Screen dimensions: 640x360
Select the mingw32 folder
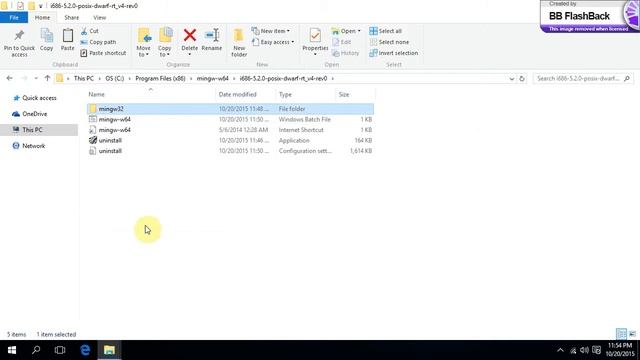(x=230, y=109)
